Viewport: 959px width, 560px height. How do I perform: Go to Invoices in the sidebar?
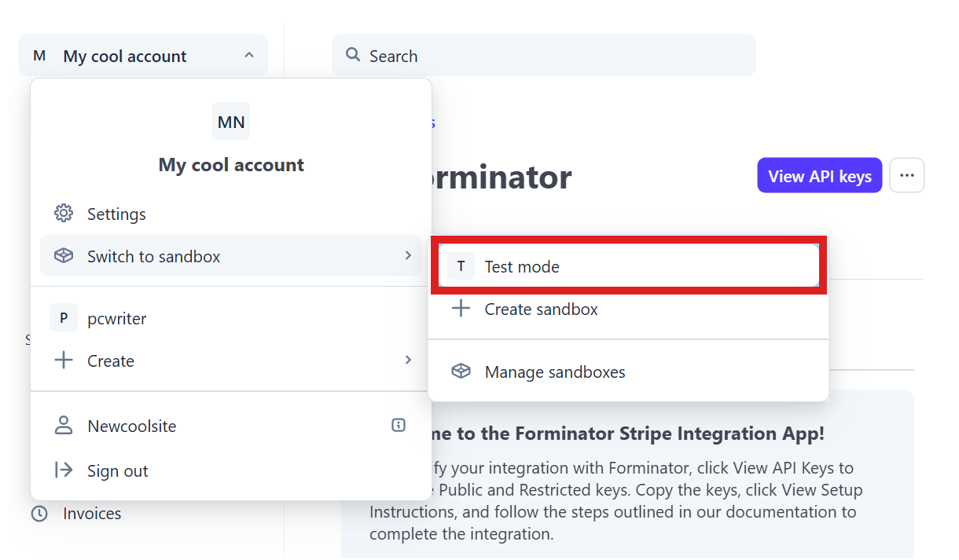coord(92,514)
